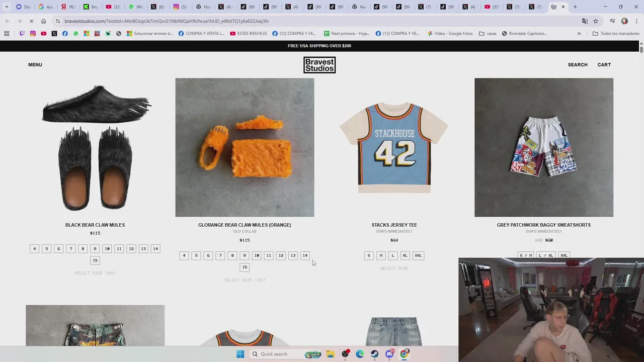
Task: Open the Chrome profile avatar
Action: coord(624,21)
